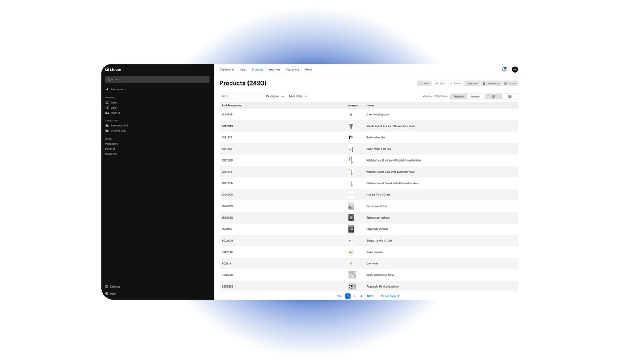Switch to the list view layout
This screenshot has width=624, height=364.
coord(493,96)
